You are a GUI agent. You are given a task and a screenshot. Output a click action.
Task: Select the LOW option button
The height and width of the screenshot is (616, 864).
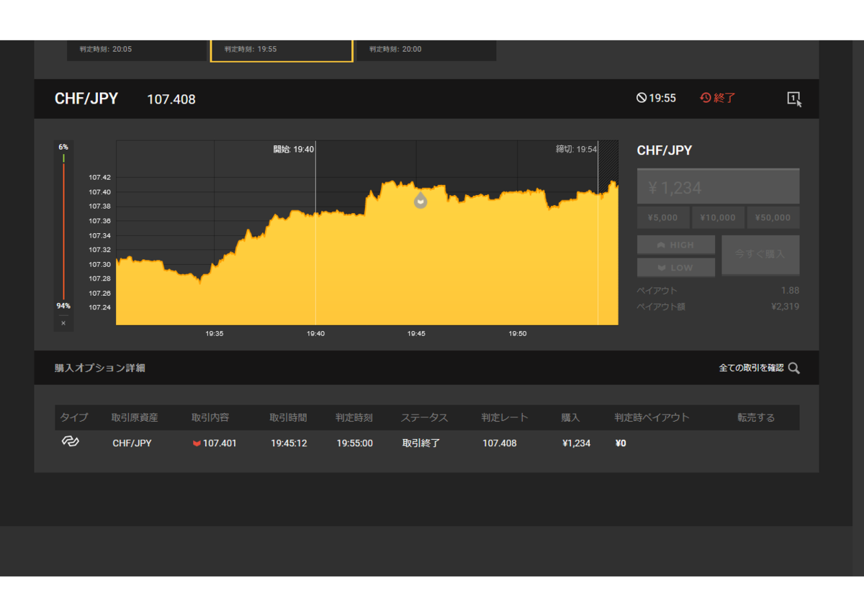pos(676,268)
